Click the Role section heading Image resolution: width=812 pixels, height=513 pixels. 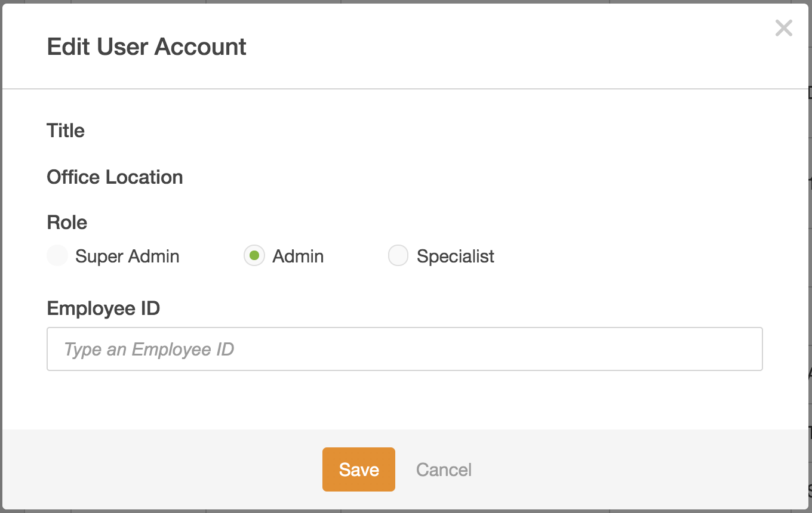67,222
